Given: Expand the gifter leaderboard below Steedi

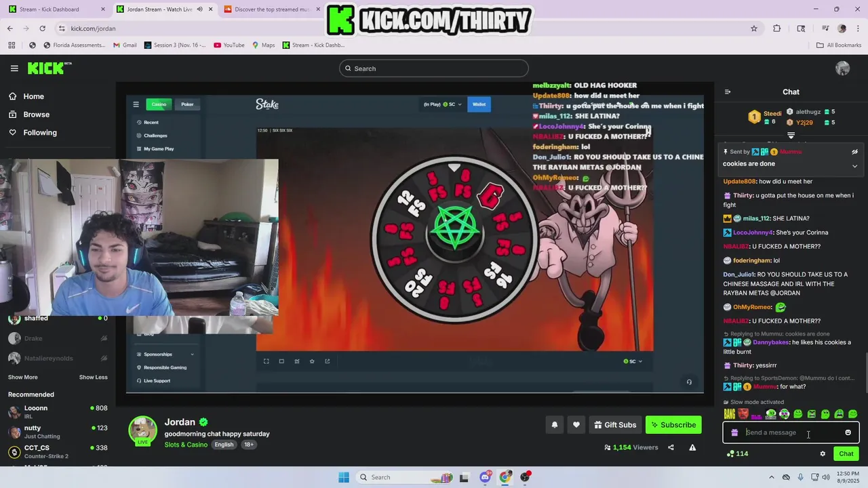Looking at the screenshot, I should coord(791,136).
